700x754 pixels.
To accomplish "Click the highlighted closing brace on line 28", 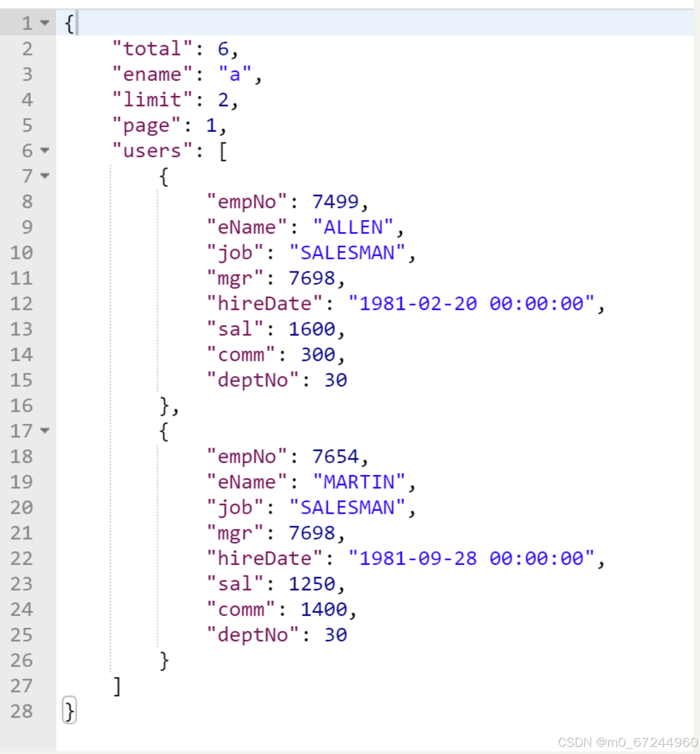I will [x=70, y=711].
